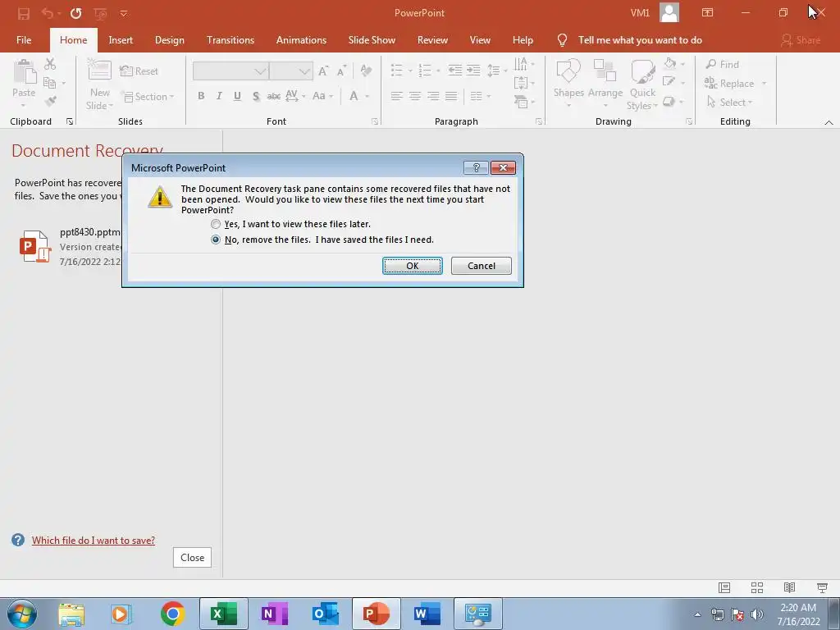Click Cancel in the PowerPoint dialog
The height and width of the screenshot is (630, 840).
481,266
